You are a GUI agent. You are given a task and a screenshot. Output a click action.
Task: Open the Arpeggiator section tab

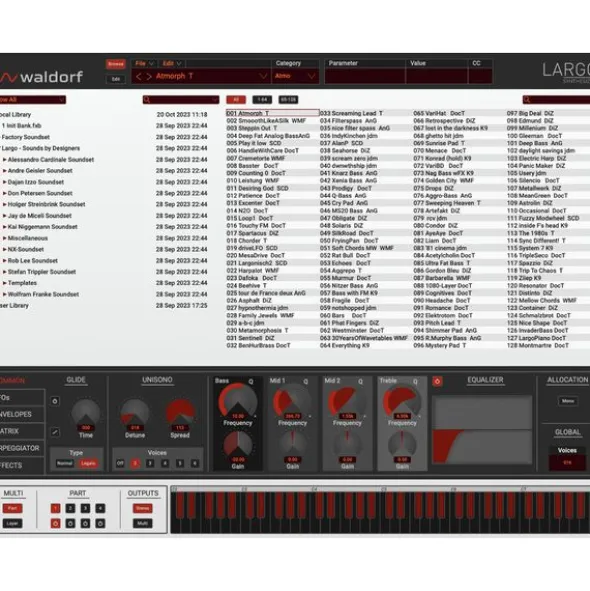coord(22,448)
